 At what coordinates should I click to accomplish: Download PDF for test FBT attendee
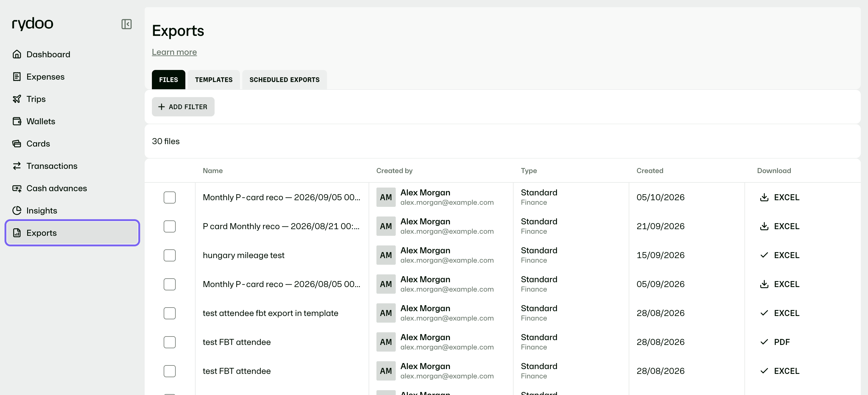pos(775,342)
